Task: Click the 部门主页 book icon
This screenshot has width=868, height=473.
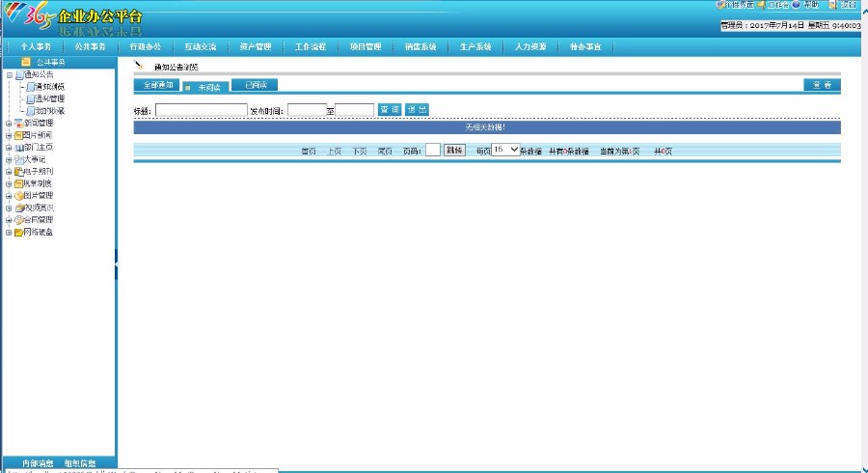Action: (x=19, y=148)
